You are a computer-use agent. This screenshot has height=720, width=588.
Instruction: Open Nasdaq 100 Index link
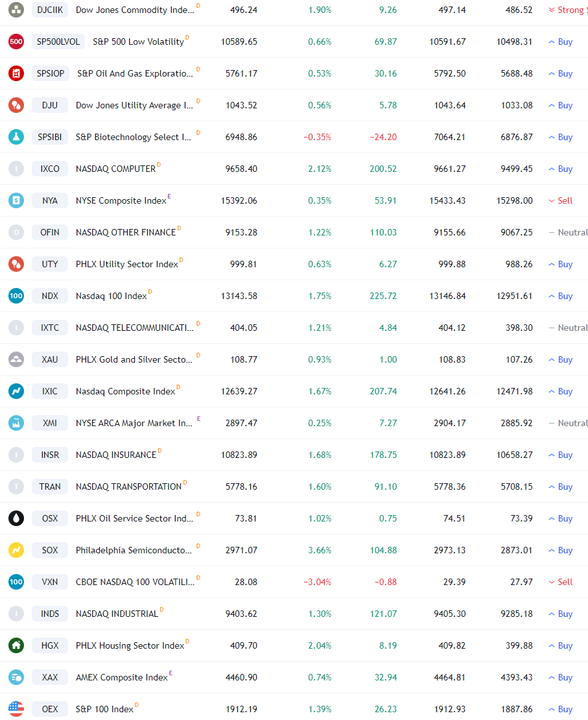coord(111,296)
